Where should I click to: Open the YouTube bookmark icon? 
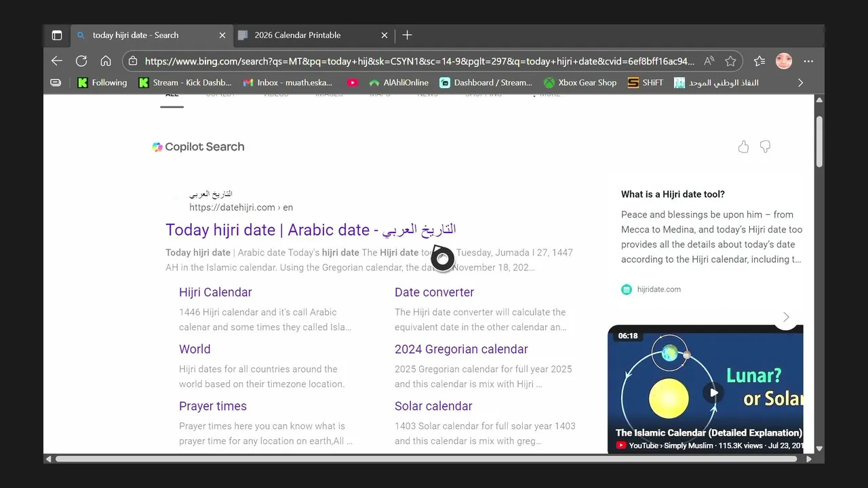pos(353,83)
